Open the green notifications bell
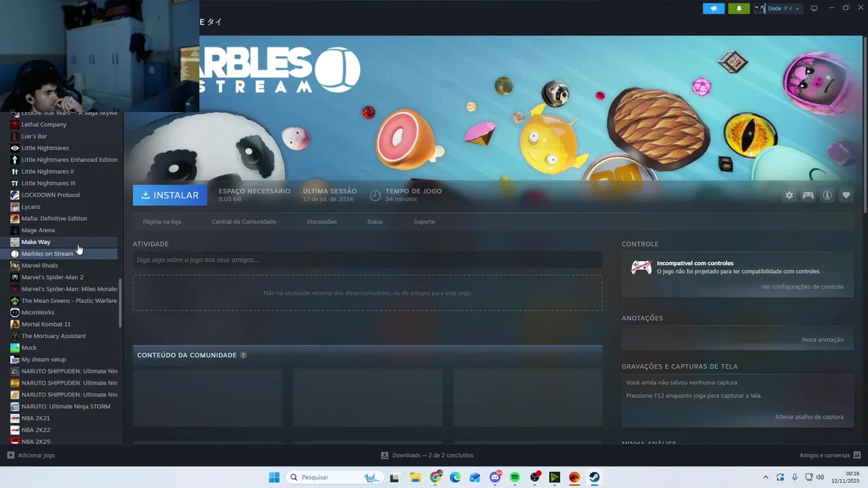This screenshot has height=488, width=868. 738,8
